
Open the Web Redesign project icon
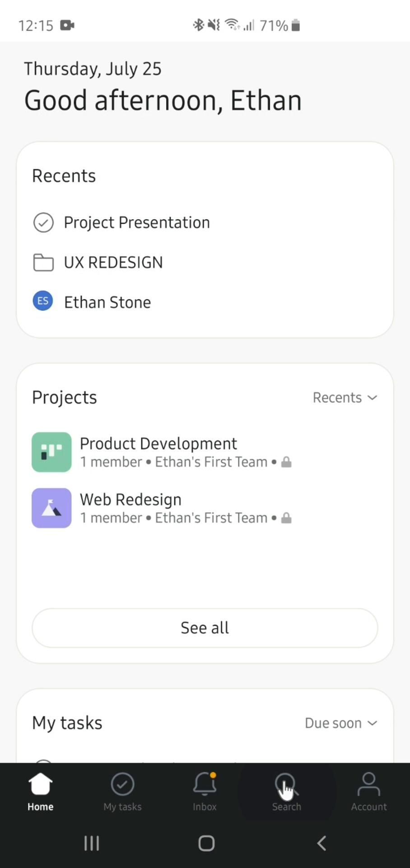tap(51, 508)
